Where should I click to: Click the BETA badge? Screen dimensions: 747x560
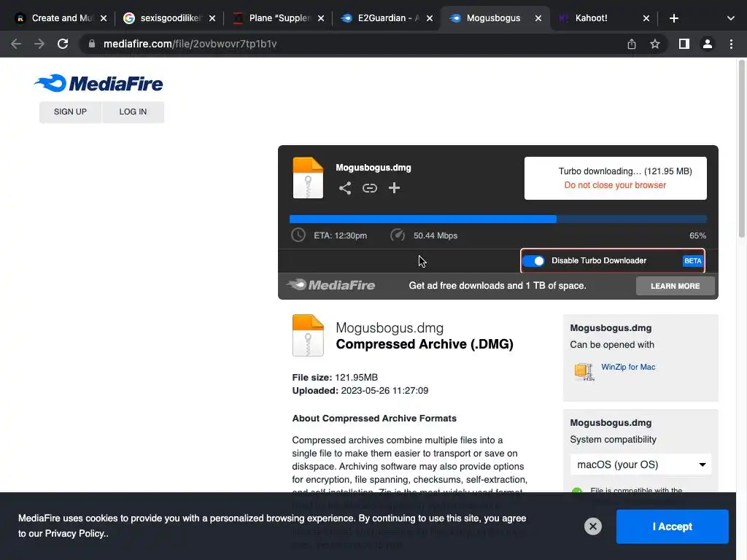[x=693, y=260]
